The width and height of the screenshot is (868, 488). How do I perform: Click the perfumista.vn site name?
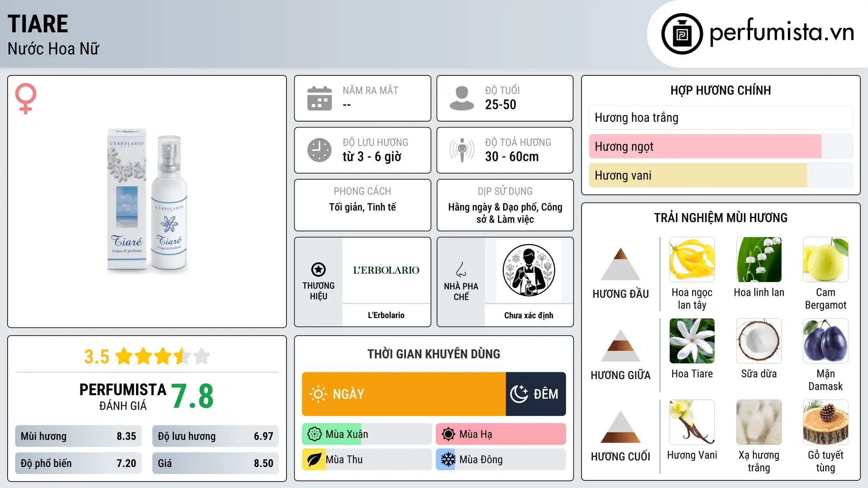click(x=782, y=32)
